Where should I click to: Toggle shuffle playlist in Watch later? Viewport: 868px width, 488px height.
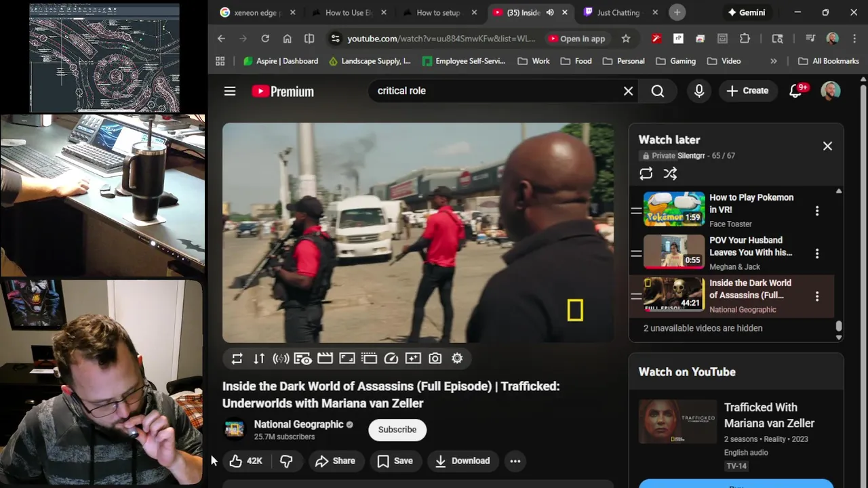[670, 174]
